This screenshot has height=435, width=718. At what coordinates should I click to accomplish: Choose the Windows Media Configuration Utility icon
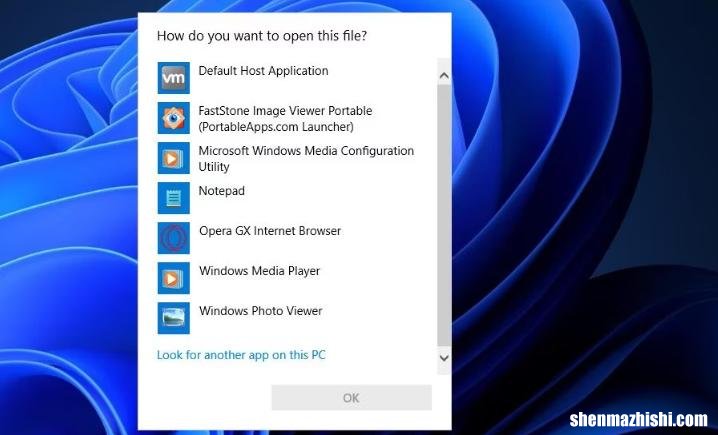[x=174, y=158]
